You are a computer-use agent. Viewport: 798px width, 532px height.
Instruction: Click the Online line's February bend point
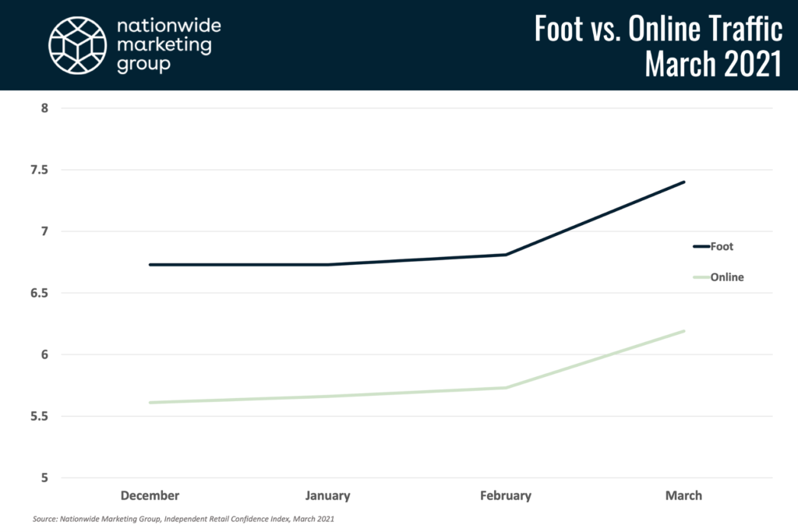[x=506, y=388]
